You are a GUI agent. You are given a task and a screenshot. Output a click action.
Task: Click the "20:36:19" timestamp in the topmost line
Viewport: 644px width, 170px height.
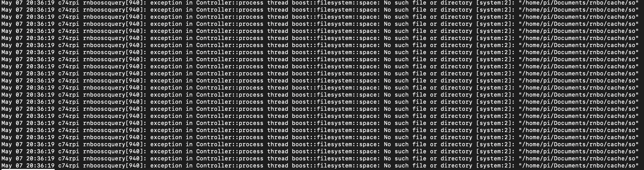(x=40, y=3)
